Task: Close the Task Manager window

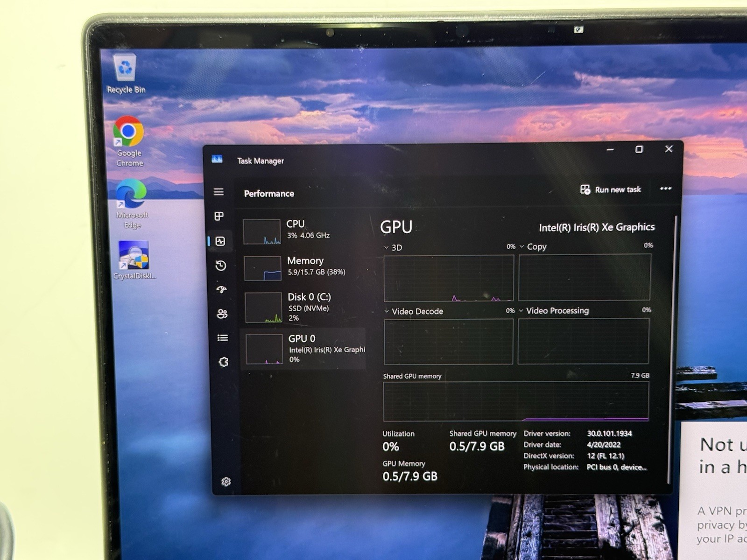Action: point(669,148)
